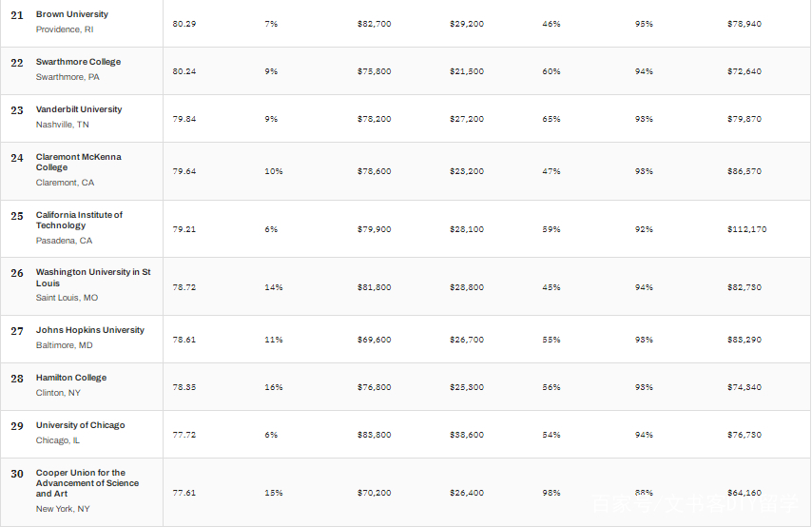Open California Institute of Technology entry
812x527 pixels.
(x=79, y=220)
